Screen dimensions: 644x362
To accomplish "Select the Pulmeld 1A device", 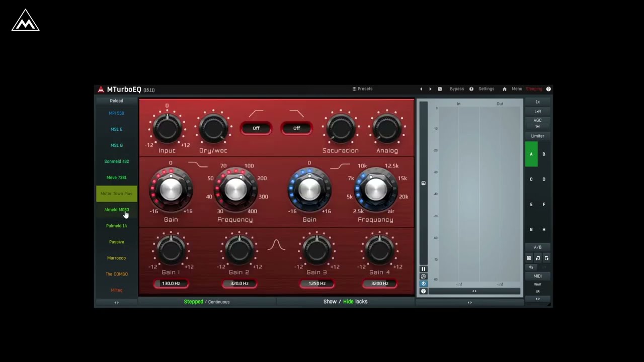I will [116, 226].
